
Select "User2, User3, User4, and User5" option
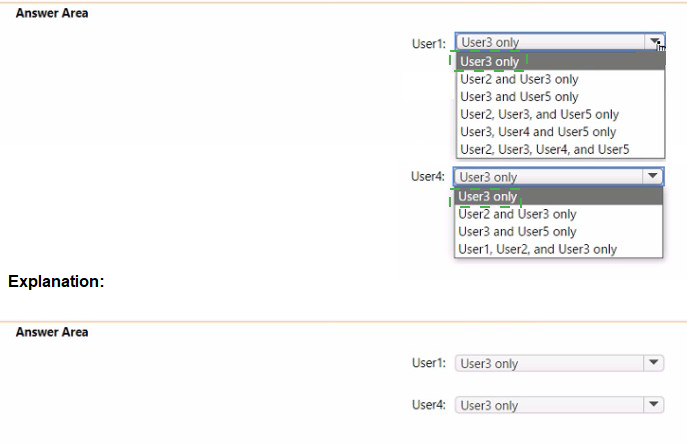pyautogui.click(x=560, y=149)
